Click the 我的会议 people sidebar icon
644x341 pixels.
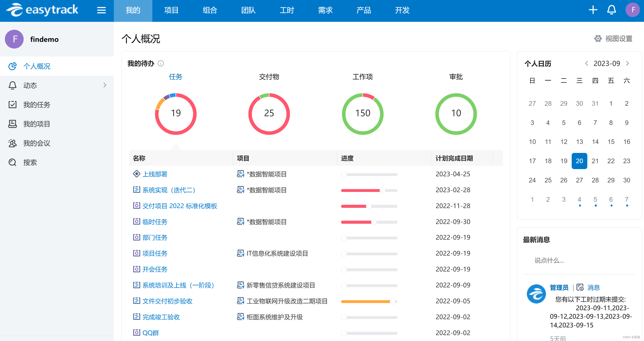pyautogui.click(x=13, y=143)
